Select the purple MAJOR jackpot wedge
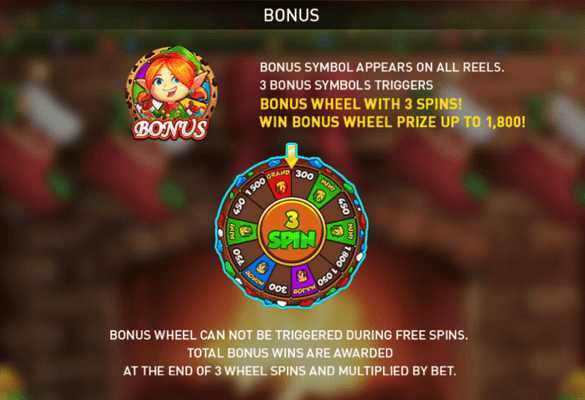The height and width of the screenshot is (400, 585). coord(303,279)
